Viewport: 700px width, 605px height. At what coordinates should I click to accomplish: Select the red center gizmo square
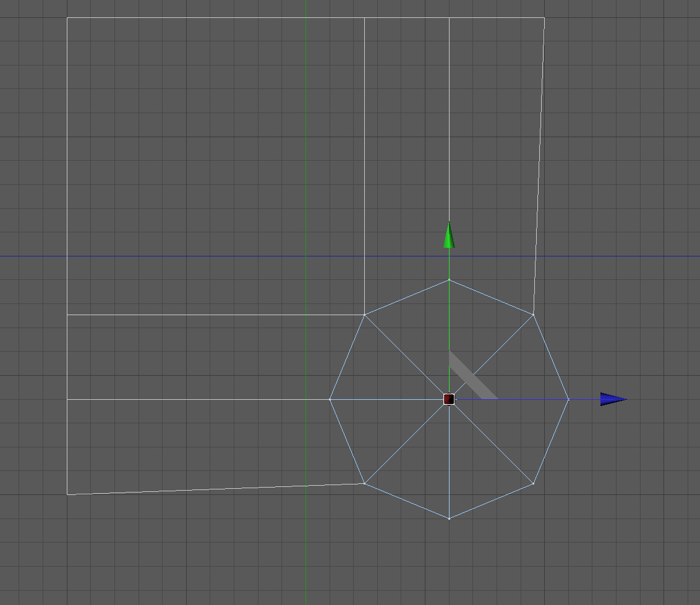(x=449, y=399)
